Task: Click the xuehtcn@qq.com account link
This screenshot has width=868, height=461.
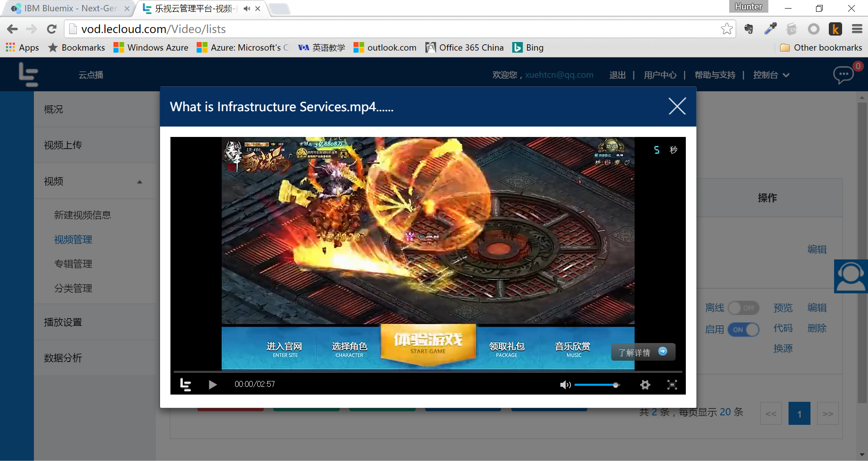Action: point(559,75)
